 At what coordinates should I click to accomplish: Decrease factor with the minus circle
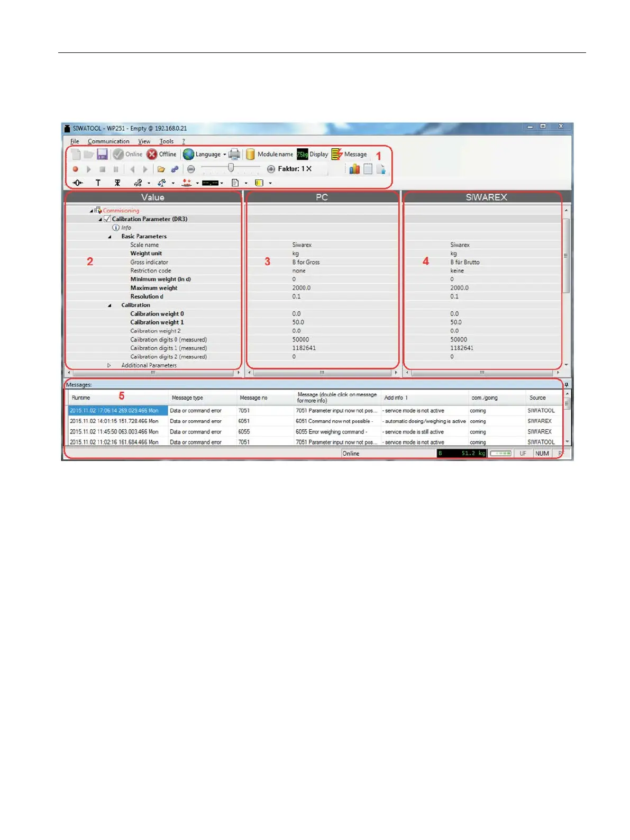(191, 169)
